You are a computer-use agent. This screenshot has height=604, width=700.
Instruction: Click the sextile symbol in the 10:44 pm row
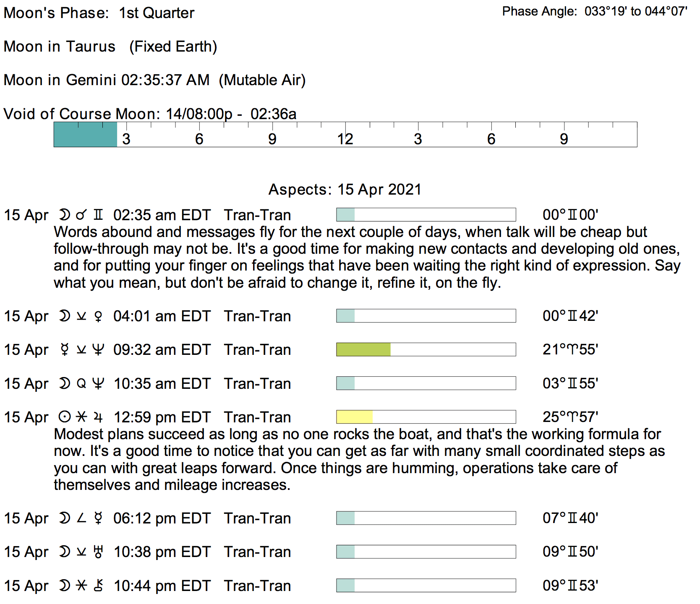click(x=81, y=586)
